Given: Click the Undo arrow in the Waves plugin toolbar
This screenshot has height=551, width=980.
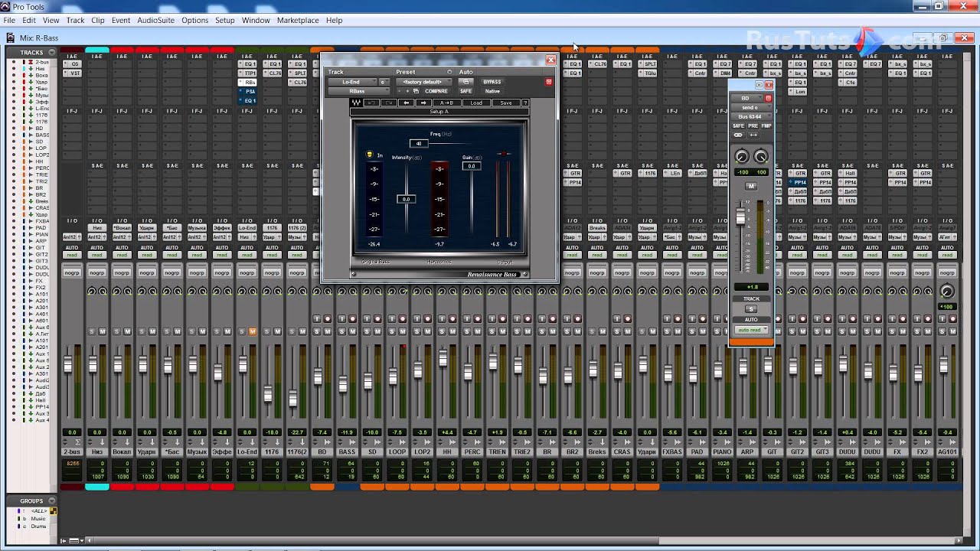Looking at the screenshot, I should tap(371, 103).
